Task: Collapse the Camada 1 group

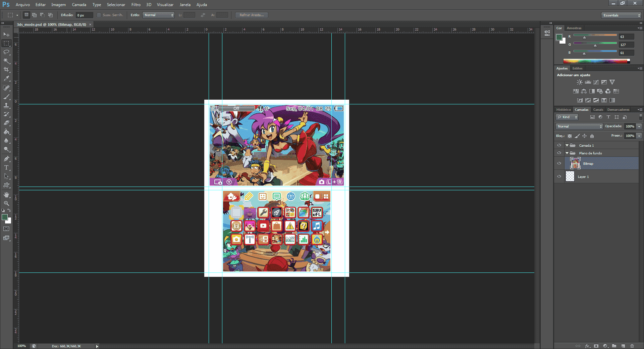Action: point(567,145)
